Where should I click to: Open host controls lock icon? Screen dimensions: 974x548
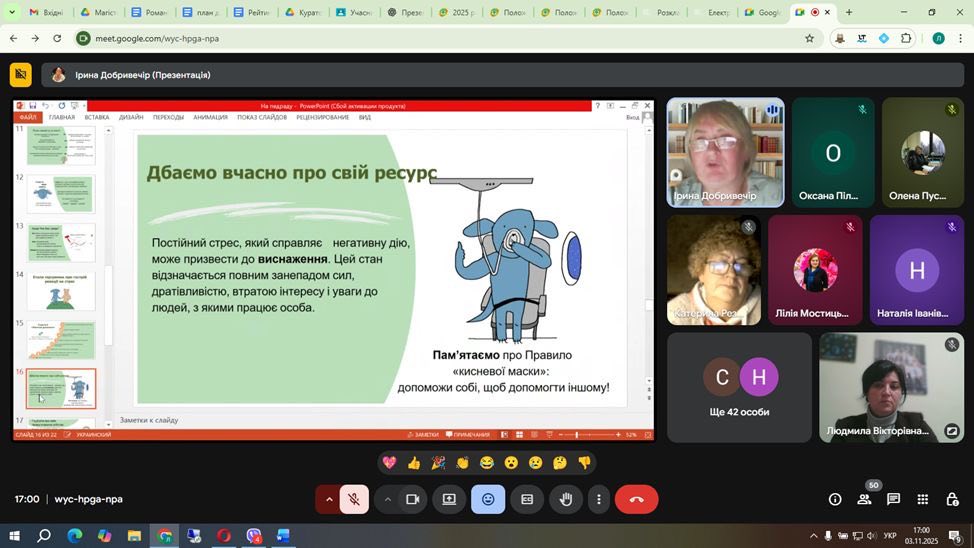pyautogui.click(x=952, y=499)
